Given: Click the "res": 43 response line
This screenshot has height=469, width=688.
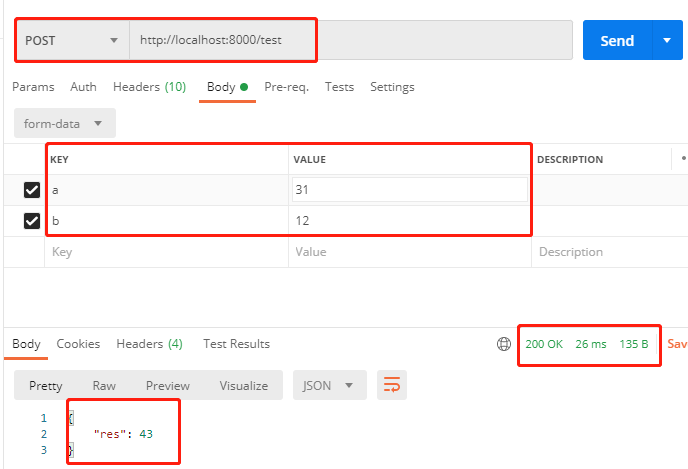Looking at the screenshot, I should point(123,434).
